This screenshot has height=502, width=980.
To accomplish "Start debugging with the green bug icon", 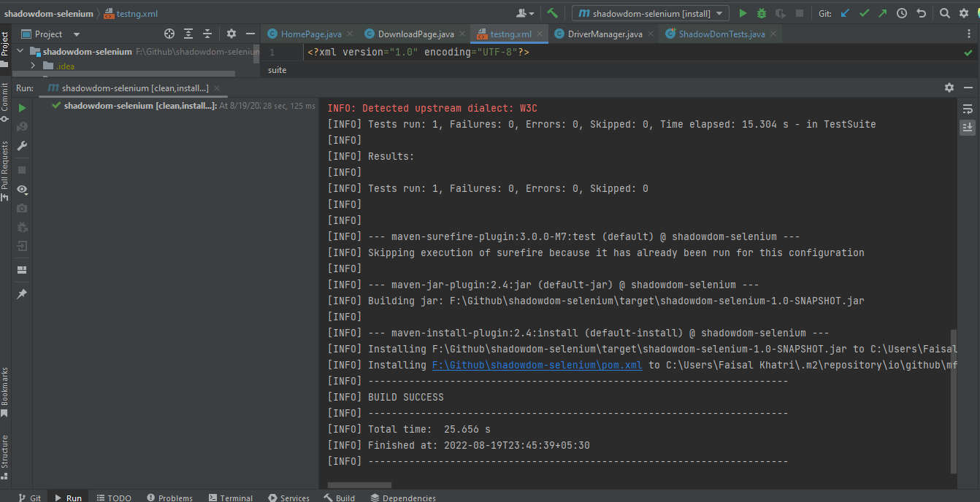I will click(x=762, y=13).
